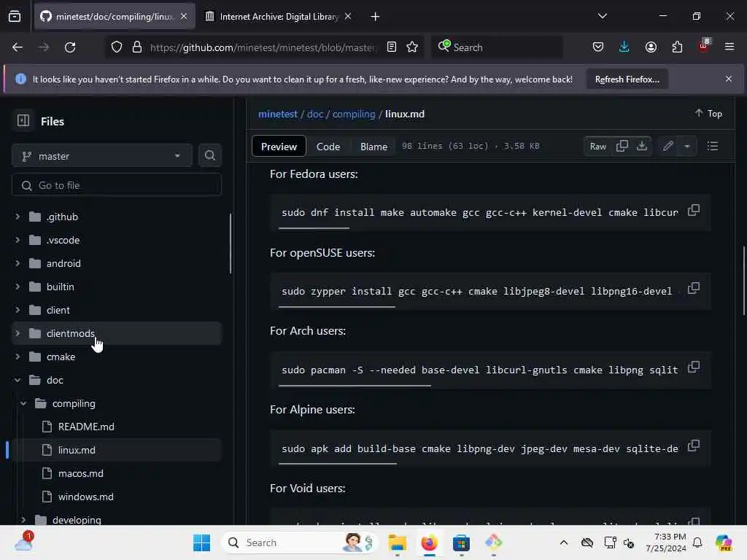
Task: Click the site padlock security icon
Action: tap(137, 47)
